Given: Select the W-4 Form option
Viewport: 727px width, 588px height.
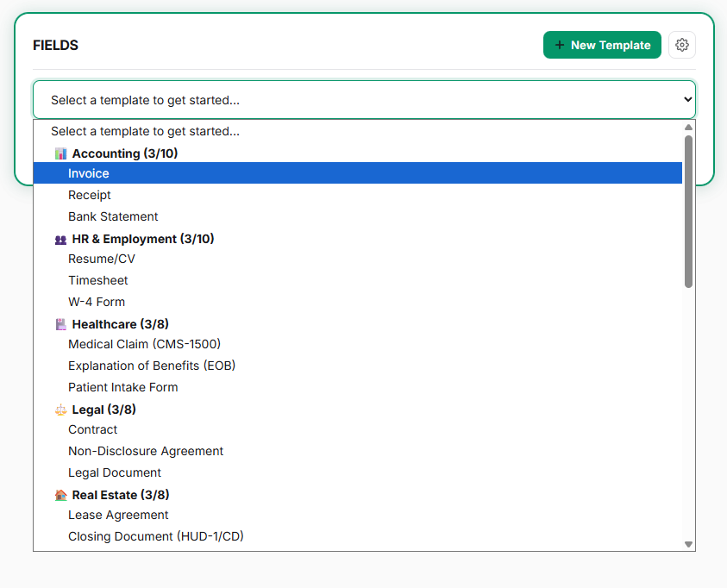Looking at the screenshot, I should [x=97, y=302].
